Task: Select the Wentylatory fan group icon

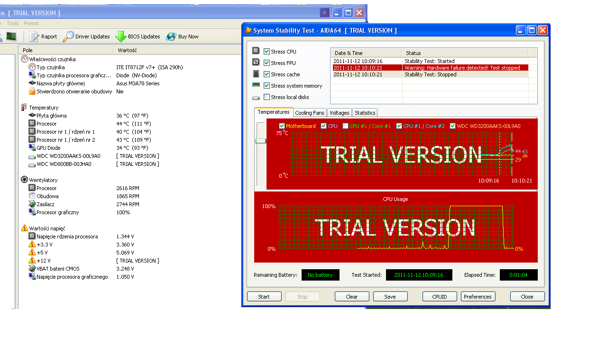Action: click(25, 180)
